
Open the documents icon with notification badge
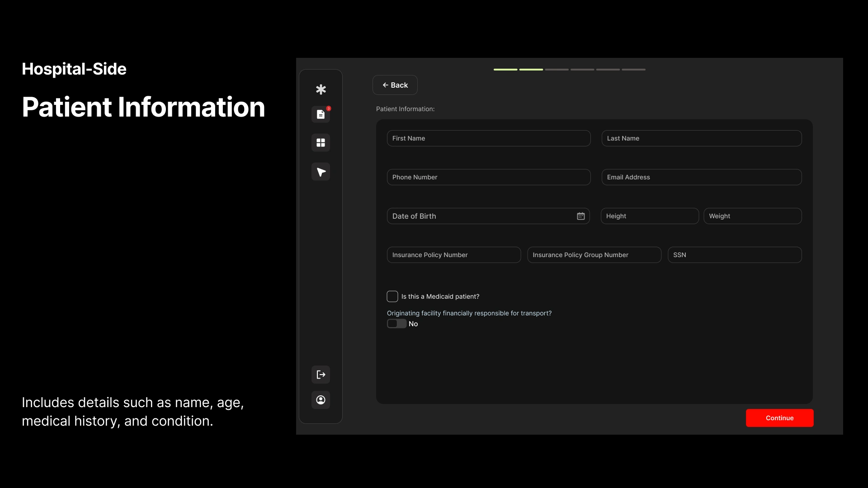(321, 114)
